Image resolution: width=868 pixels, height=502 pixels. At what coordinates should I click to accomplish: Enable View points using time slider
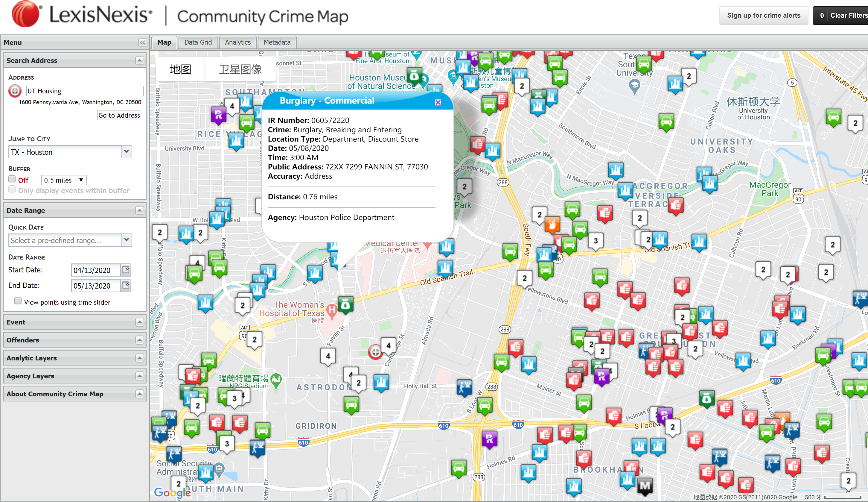18,301
